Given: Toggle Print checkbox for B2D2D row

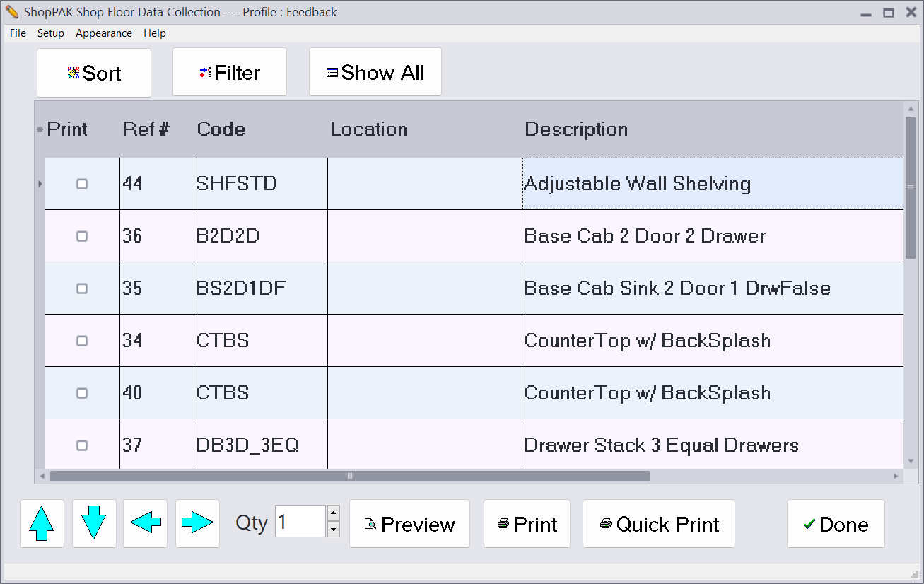Looking at the screenshot, I should [82, 236].
